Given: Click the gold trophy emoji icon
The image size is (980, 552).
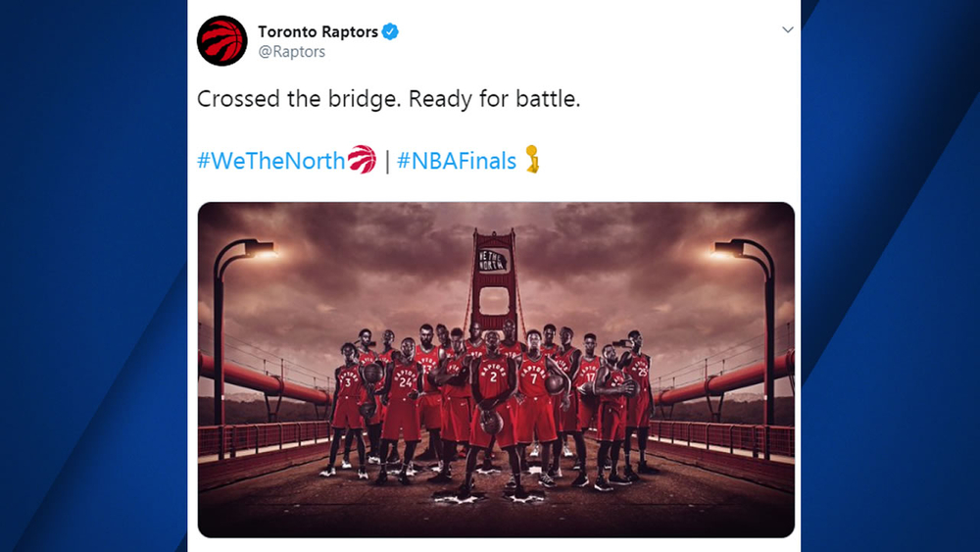Looking at the screenshot, I should [x=532, y=159].
